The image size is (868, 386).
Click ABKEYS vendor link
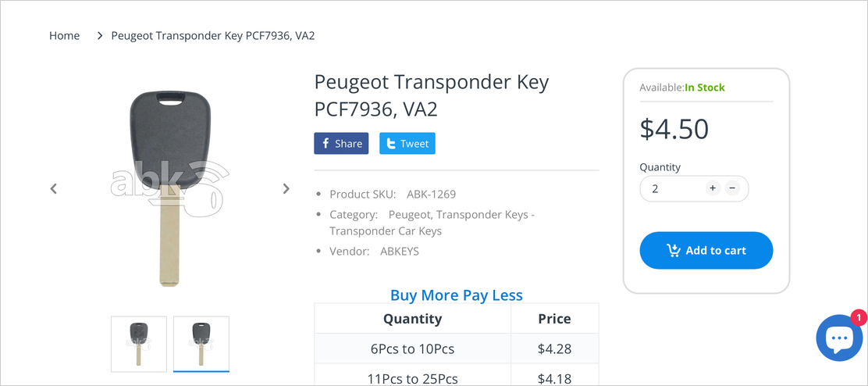tap(399, 252)
